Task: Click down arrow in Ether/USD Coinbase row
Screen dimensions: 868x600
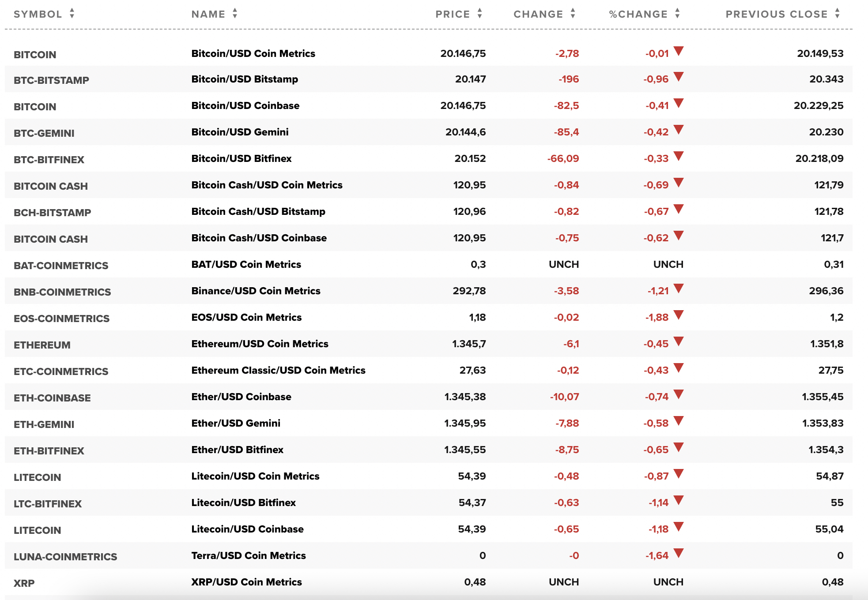Action: pos(679,394)
